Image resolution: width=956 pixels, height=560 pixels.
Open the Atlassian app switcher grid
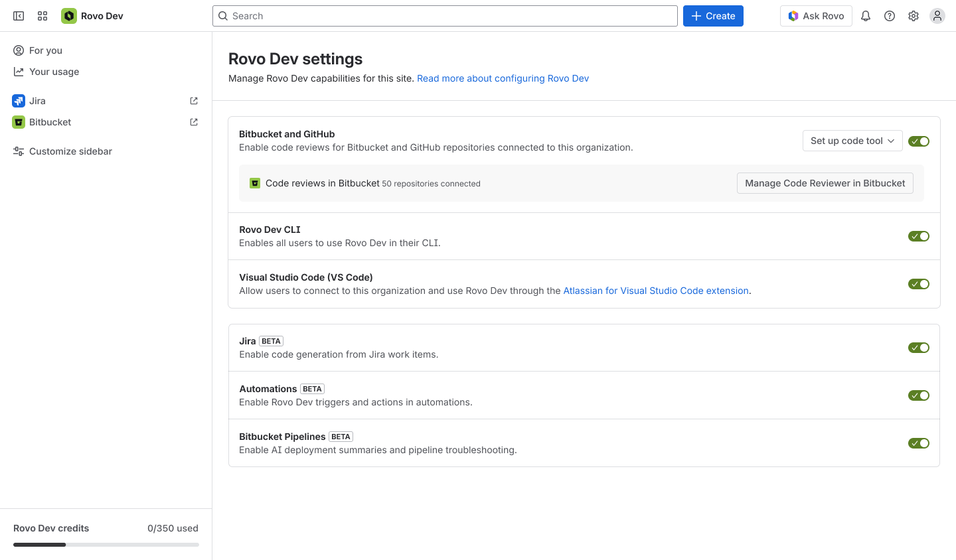[x=42, y=15]
